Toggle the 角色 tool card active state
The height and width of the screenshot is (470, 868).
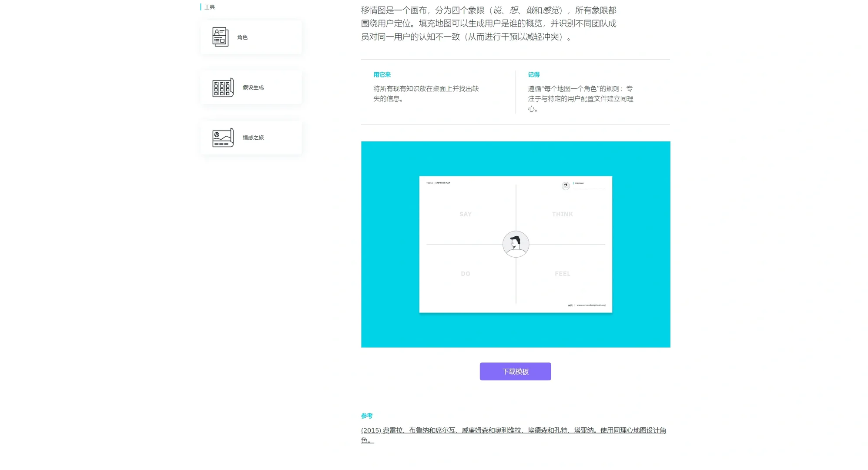click(251, 37)
